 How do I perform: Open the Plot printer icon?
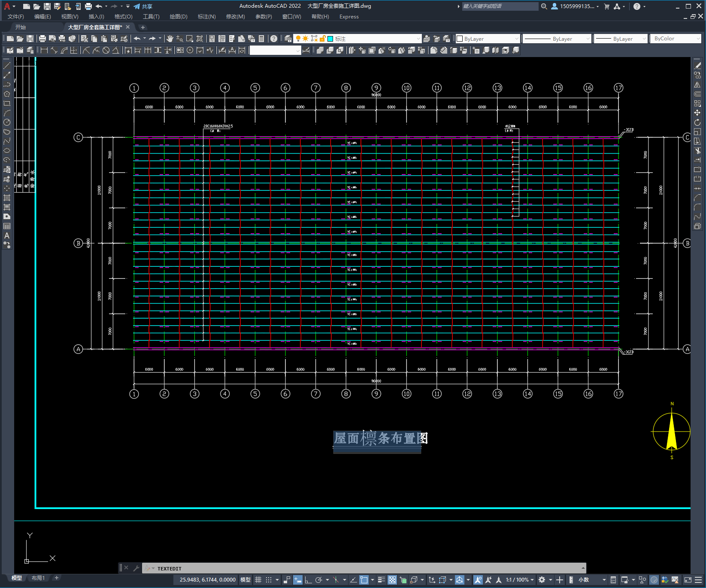tap(42, 39)
